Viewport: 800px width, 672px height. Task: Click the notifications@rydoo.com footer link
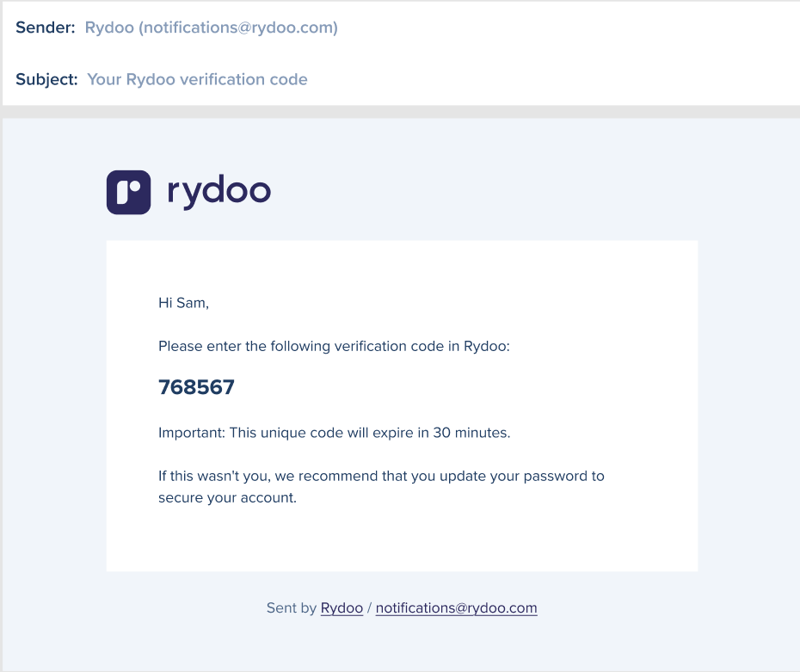coord(456,608)
